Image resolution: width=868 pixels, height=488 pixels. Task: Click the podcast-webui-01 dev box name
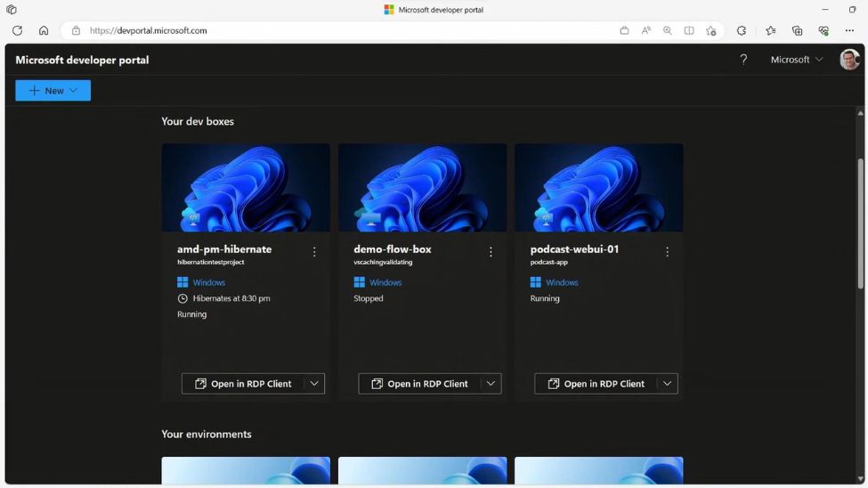coord(574,249)
